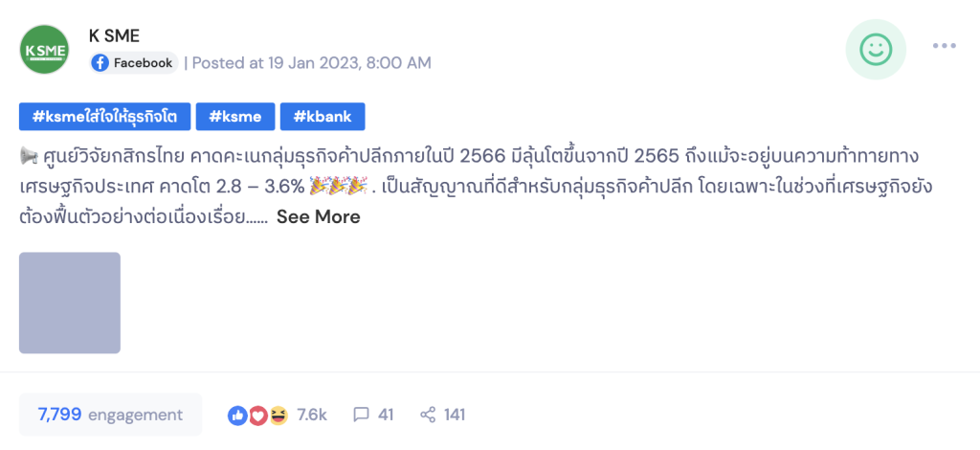The image size is (980, 450).
Task: Filter by the #kbank hashtag
Action: (x=323, y=117)
